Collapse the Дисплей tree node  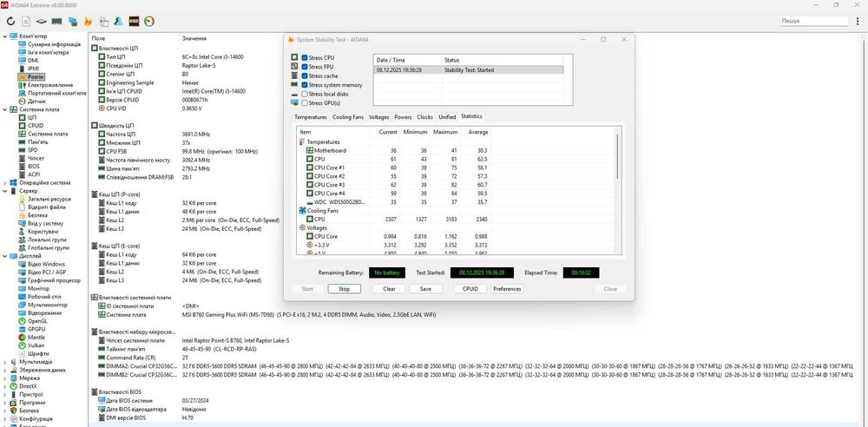[5, 256]
